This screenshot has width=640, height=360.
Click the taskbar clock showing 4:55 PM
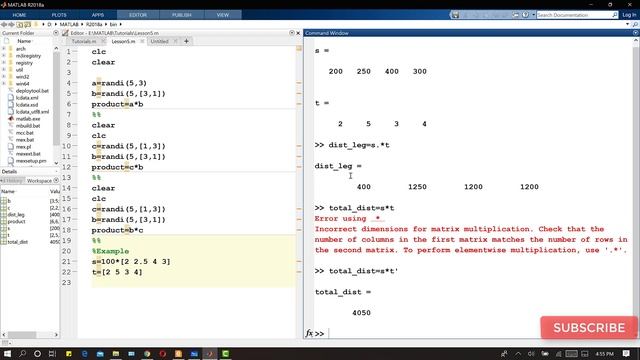pyautogui.click(x=604, y=353)
